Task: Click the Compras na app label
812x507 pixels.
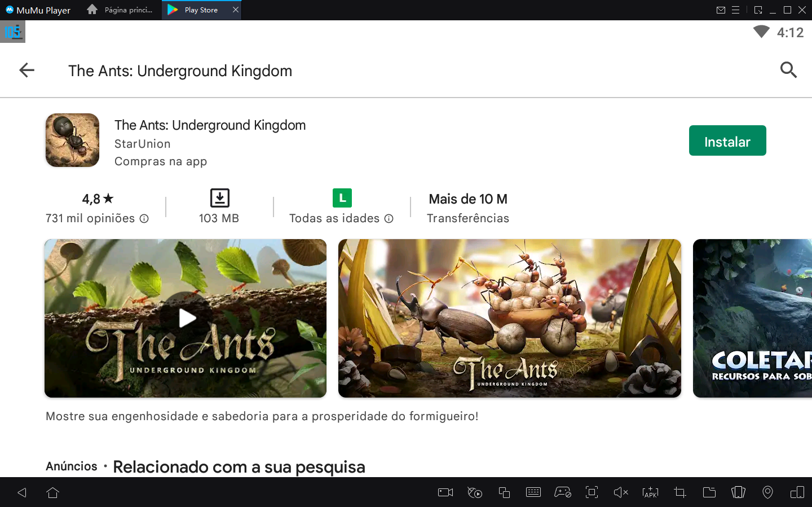Action: pos(161,161)
